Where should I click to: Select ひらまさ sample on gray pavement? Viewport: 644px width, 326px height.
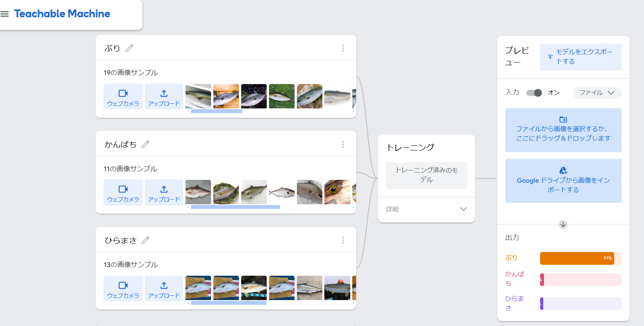(x=309, y=288)
